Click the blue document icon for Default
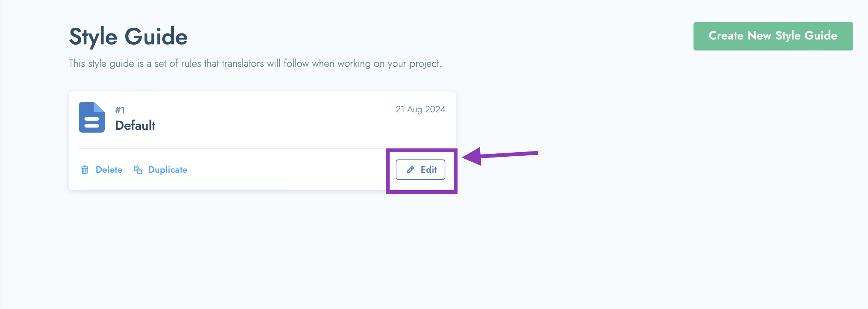 (x=92, y=117)
